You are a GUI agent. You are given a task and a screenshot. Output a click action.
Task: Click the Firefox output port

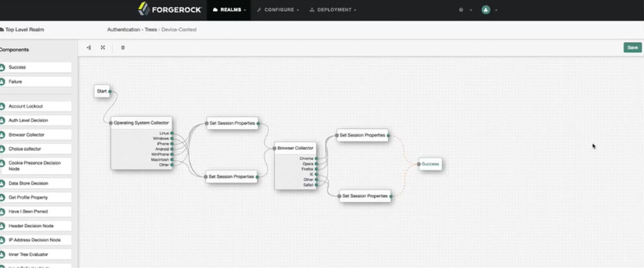click(x=316, y=169)
